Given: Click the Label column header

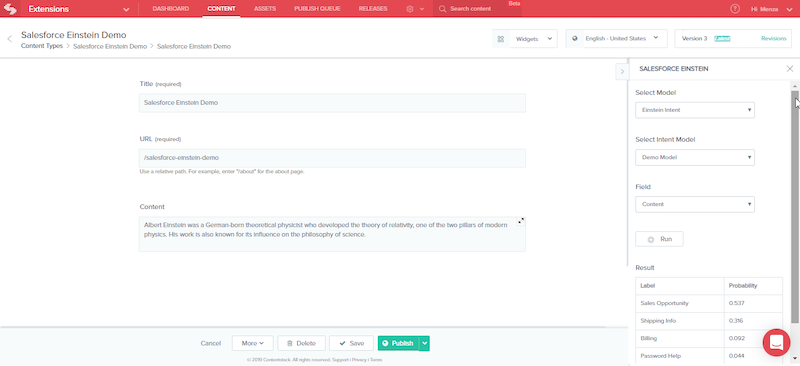Looking at the screenshot, I should [647, 286].
